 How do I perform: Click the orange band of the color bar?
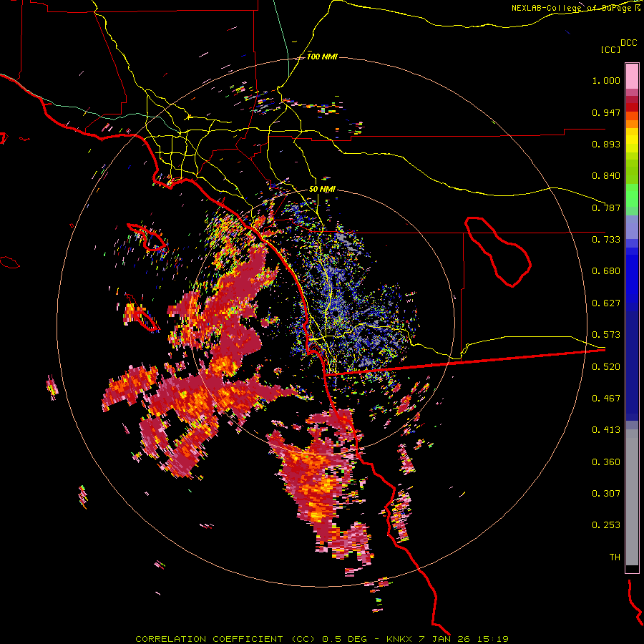click(x=632, y=119)
